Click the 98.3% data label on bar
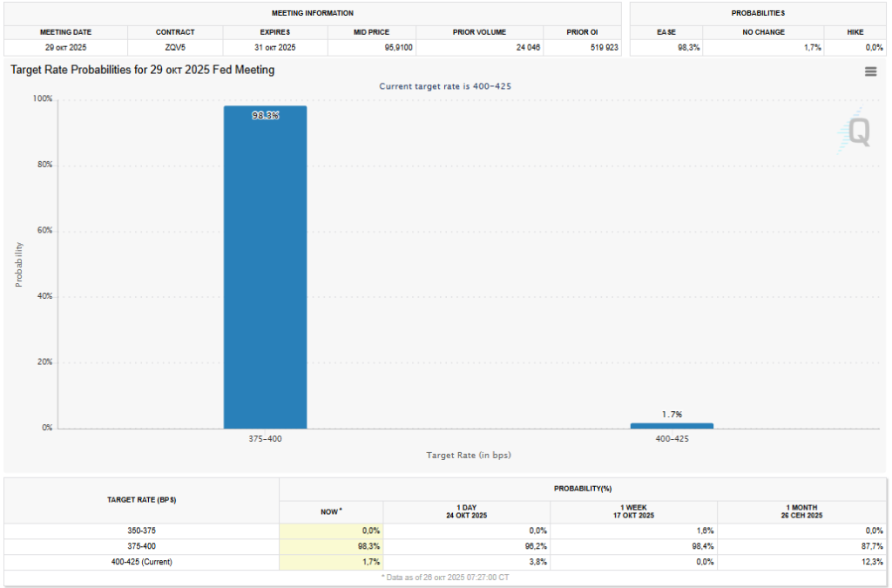Image resolution: width=892 pixels, height=588 pixels. pyautogui.click(x=265, y=115)
